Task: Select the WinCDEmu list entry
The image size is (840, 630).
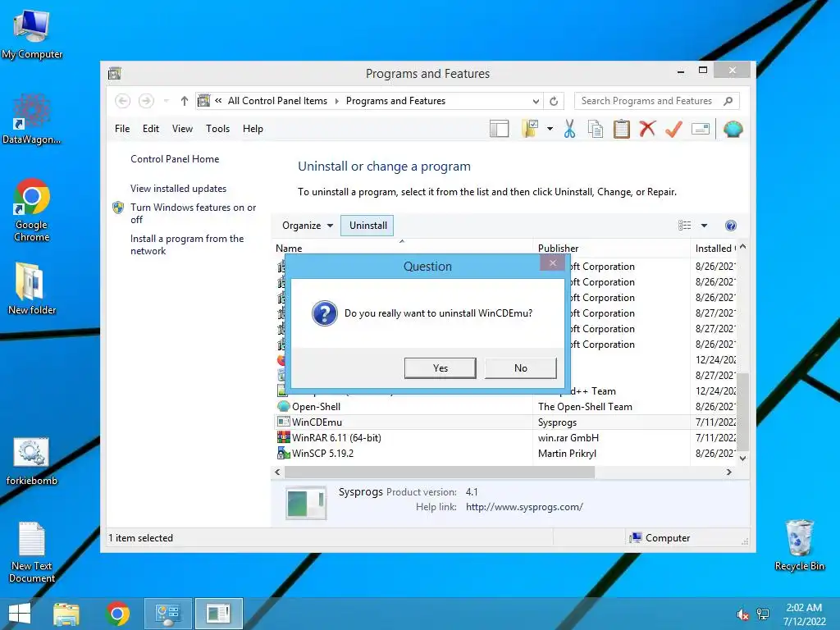Action: tap(504, 422)
